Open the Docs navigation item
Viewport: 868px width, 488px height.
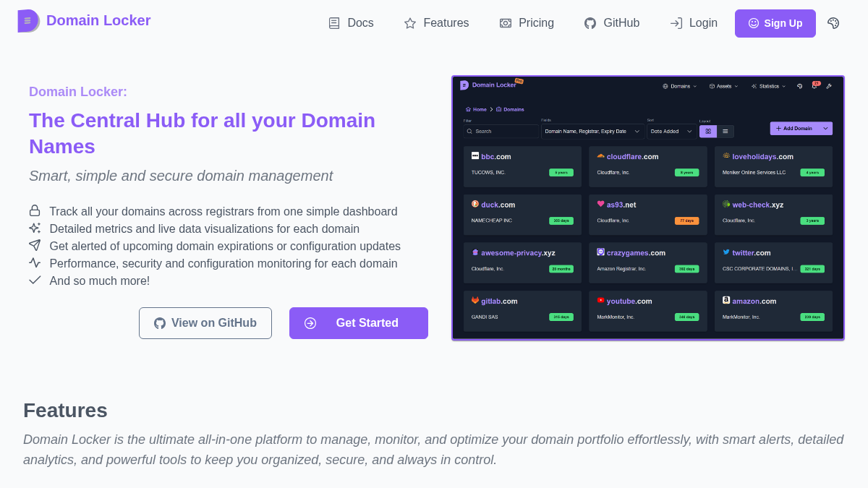[x=351, y=23]
